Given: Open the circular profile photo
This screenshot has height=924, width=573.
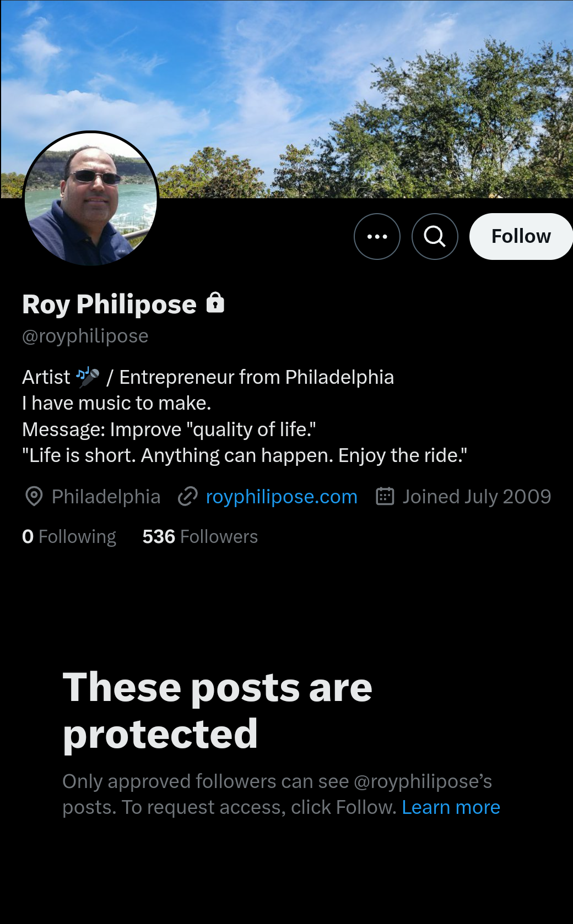Looking at the screenshot, I should click(x=91, y=199).
